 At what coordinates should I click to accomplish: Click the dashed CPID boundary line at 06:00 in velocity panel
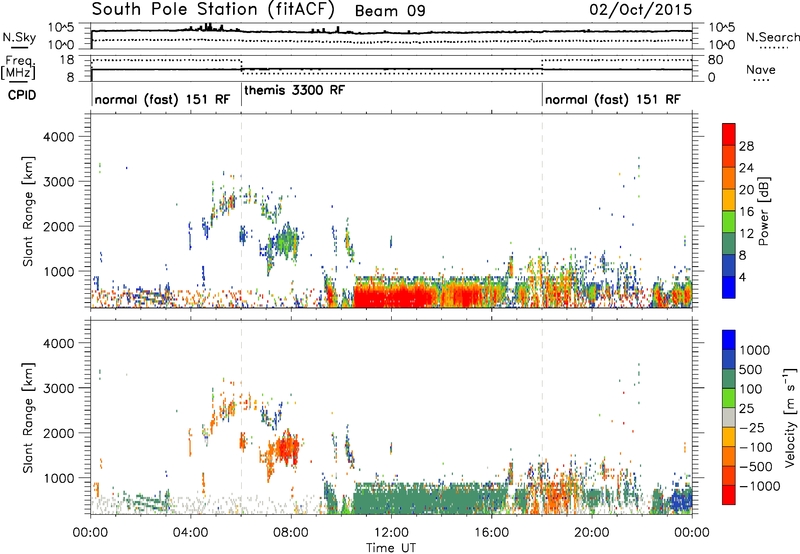click(x=241, y=418)
